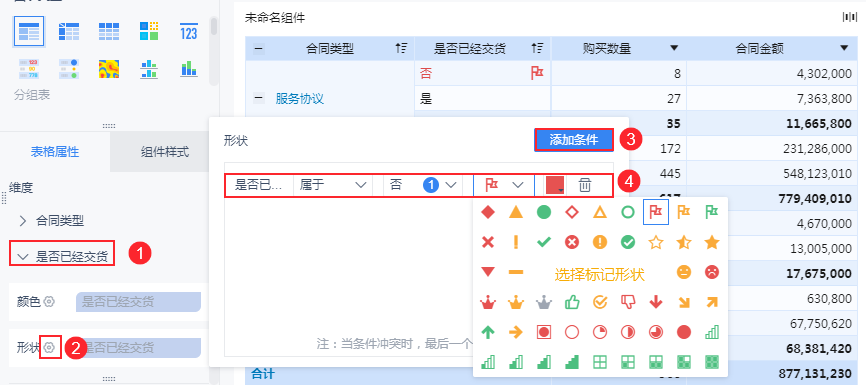The image size is (866, 385).
Task: Open the 合同金额 column dropdown arrow
Action: click(x=844, y=49)
